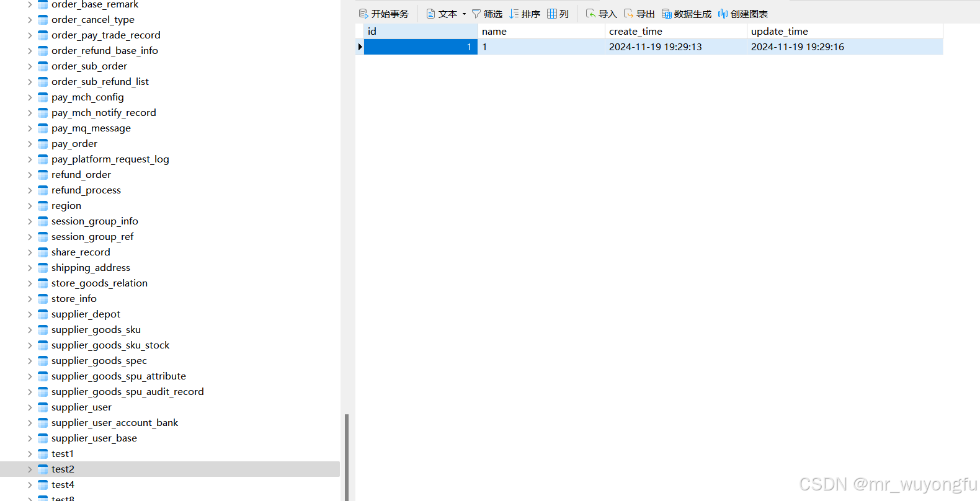Click the 筛选 filter button label

pos(493,14)
